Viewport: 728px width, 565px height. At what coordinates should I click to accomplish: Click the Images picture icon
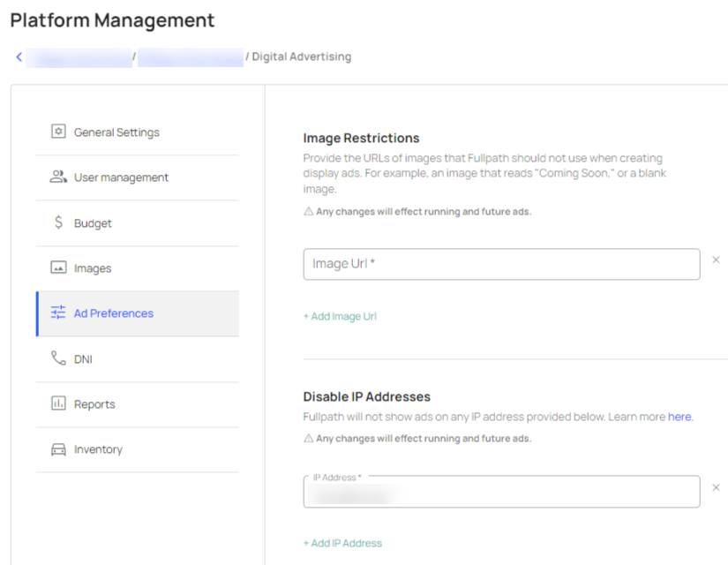(x=58, y=268)
